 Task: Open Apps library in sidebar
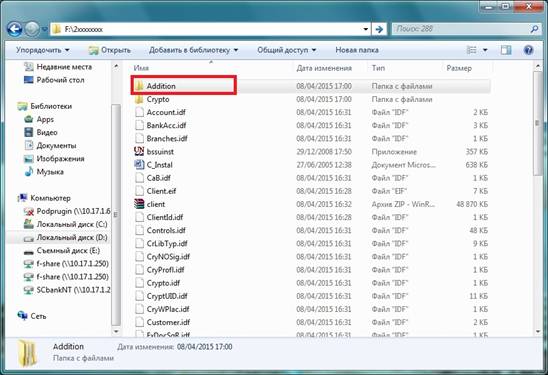(x=39, y=119)
